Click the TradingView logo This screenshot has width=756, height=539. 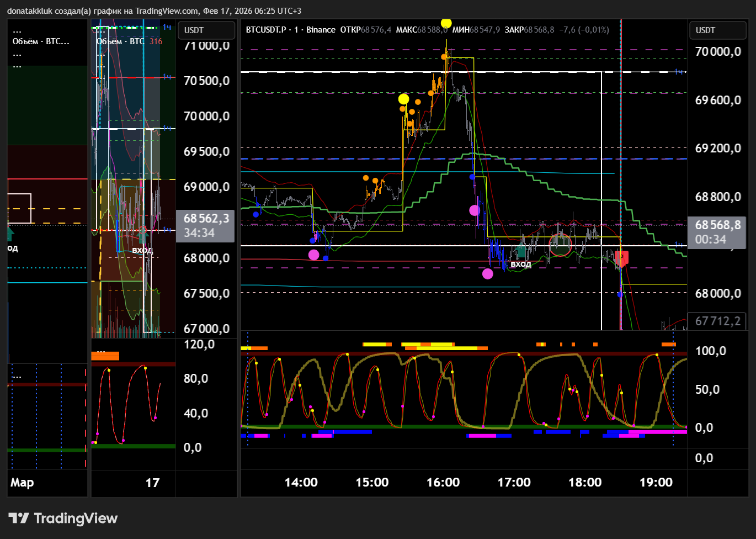click(63, 518)
